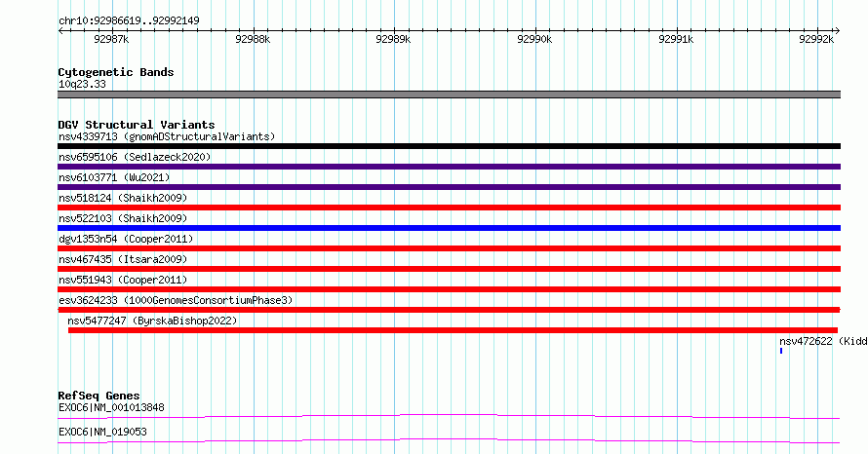The height and width of the screenshot is (454, 868).
Task: Click the red nsv467435 variant bar
Action: tap(449, 269)
